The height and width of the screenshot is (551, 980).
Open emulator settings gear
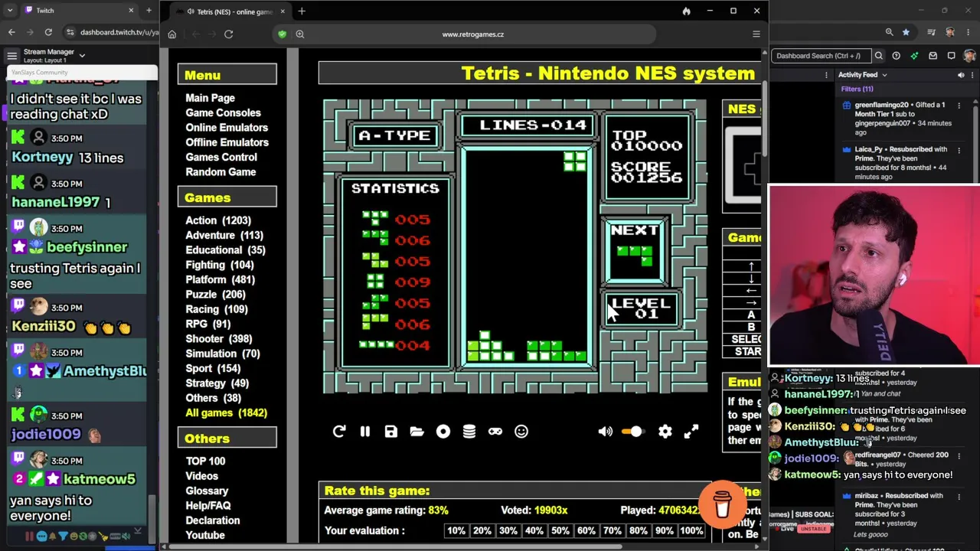665,432
